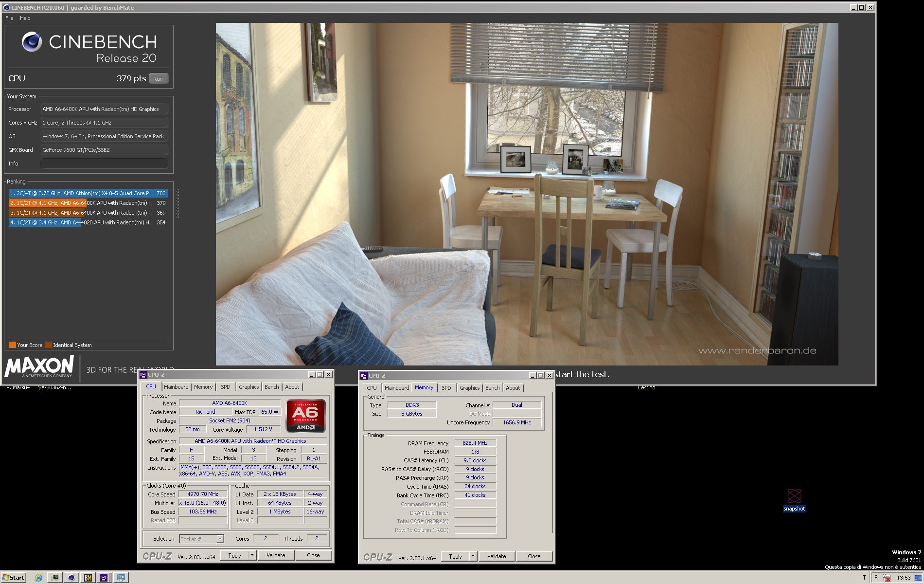The image size is (924, 584).
Task: Select the CPU-Z taskbar button
Action: pyautogui.click(x=104, y=578)
